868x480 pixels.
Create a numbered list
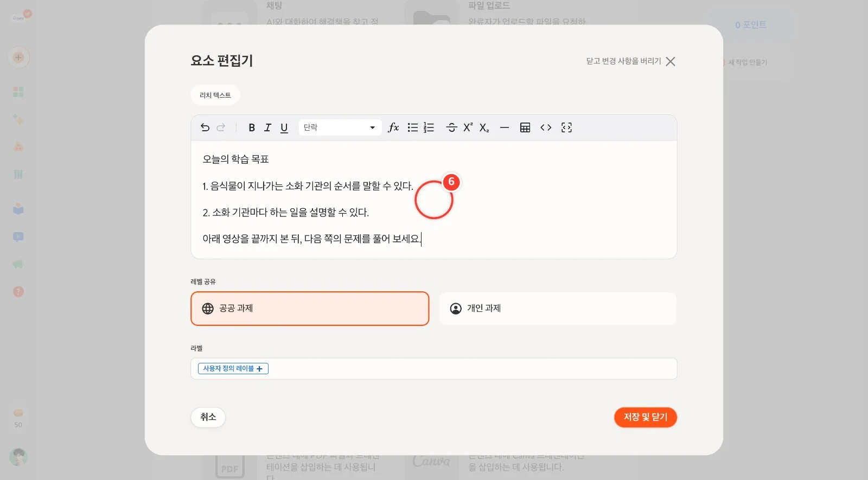pyautogui.click(x=429, y=127)
